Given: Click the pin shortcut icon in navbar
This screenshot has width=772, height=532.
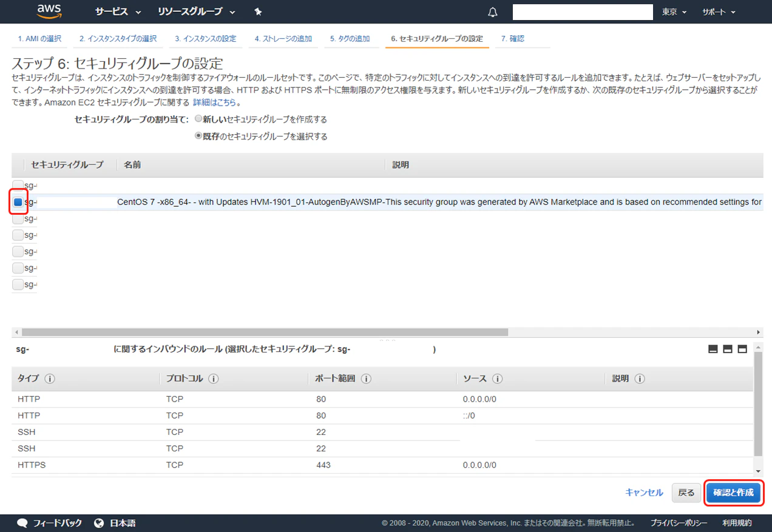Looking at the screenshot, I should click(x=257, y=12).
